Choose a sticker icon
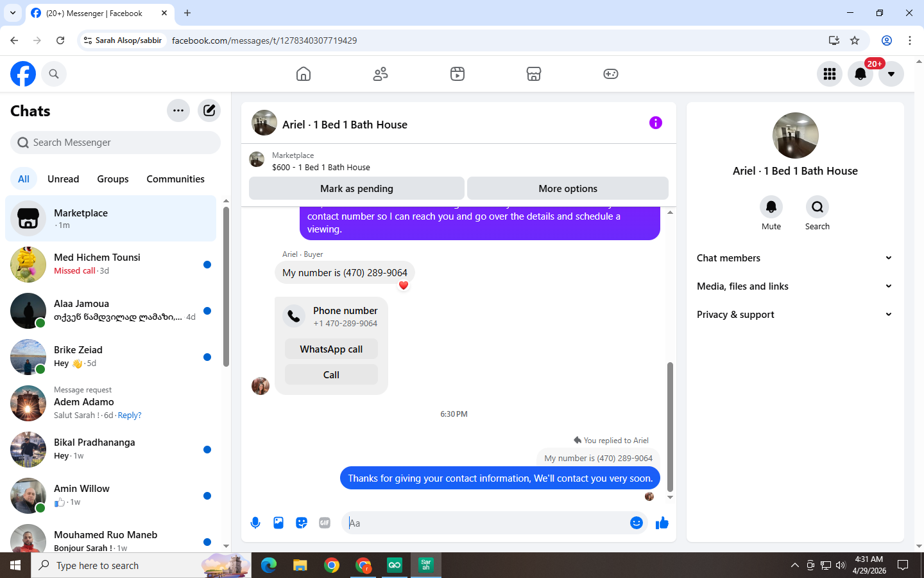This screenshot has height=578, width=924. (x=302, y=523)
